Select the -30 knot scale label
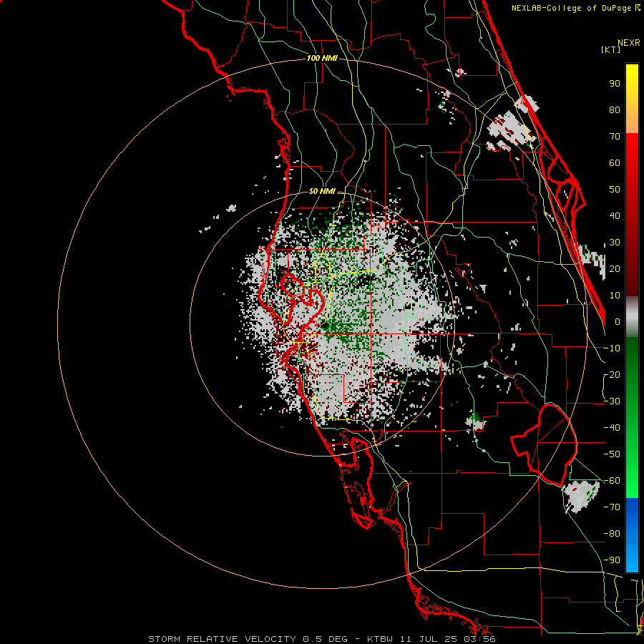644x644 pixels. [x=612, y=401]
